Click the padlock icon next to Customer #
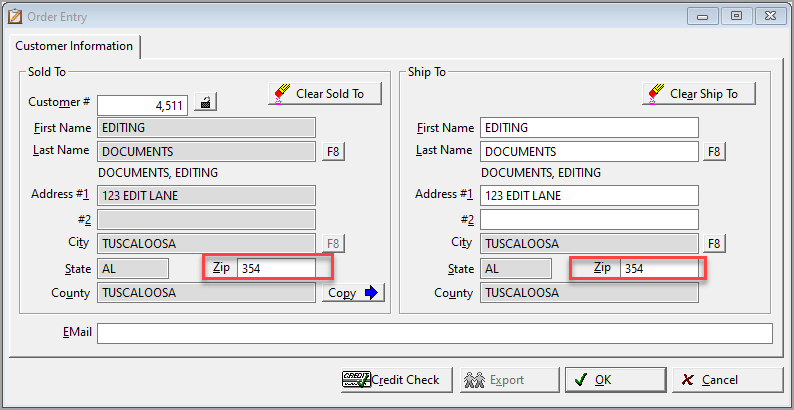 click(206, 102)
